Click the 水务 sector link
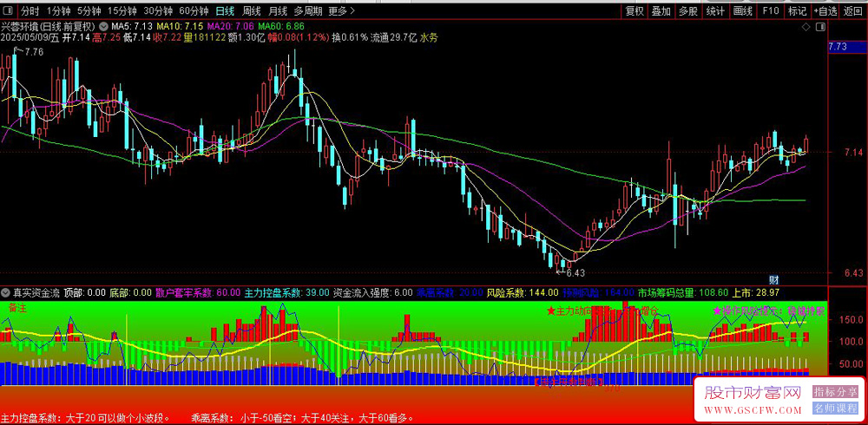The height and width of the screenshot is (425, 868). point(429,37)
